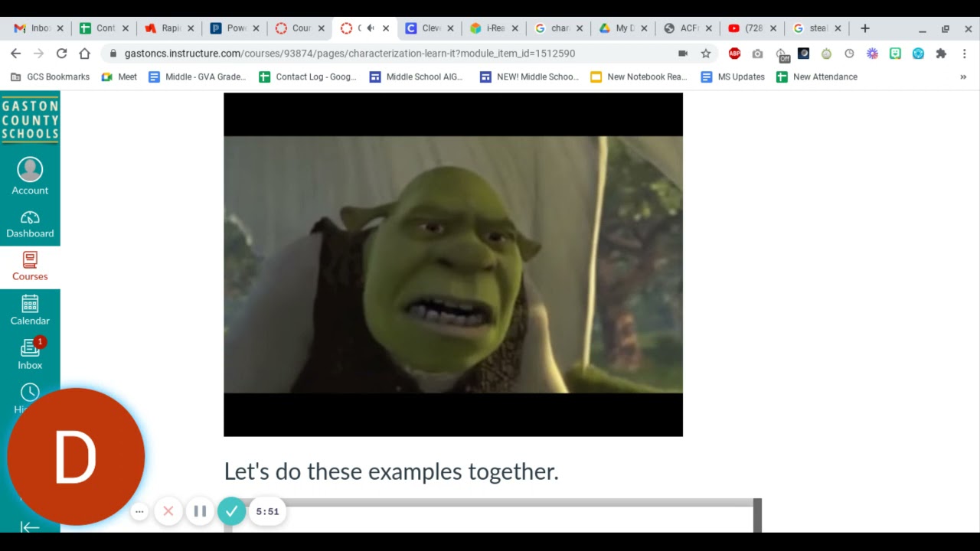Screen dimensions: 980x551
Task: Open Account in the Canvas sidebar
Action: [30, 177]
